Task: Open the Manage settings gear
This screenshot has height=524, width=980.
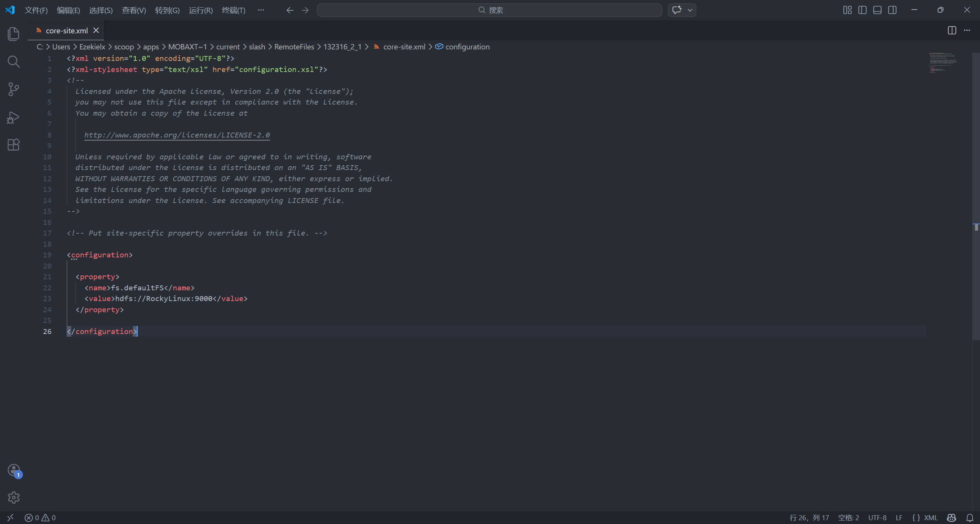Action: tap(13, 498)
